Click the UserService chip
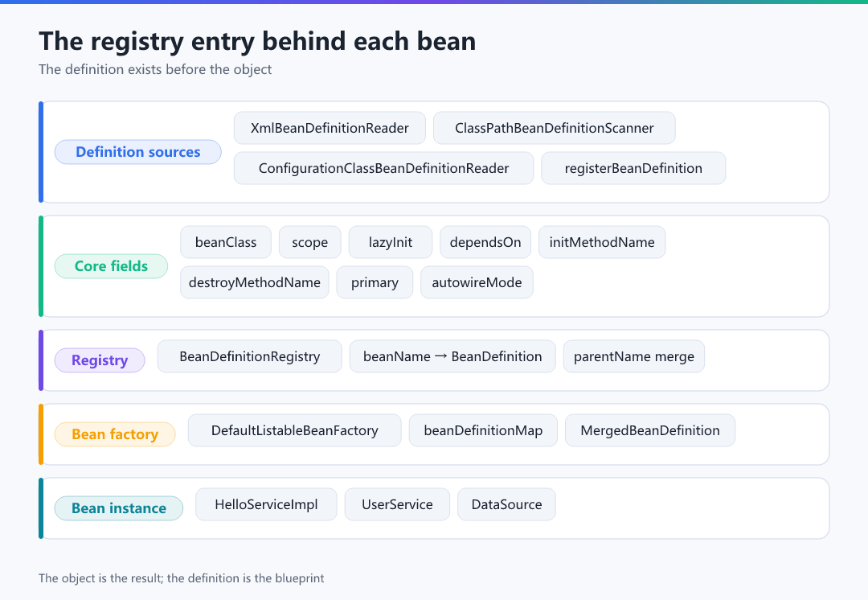868x600 pixels. tap(398, 504)
